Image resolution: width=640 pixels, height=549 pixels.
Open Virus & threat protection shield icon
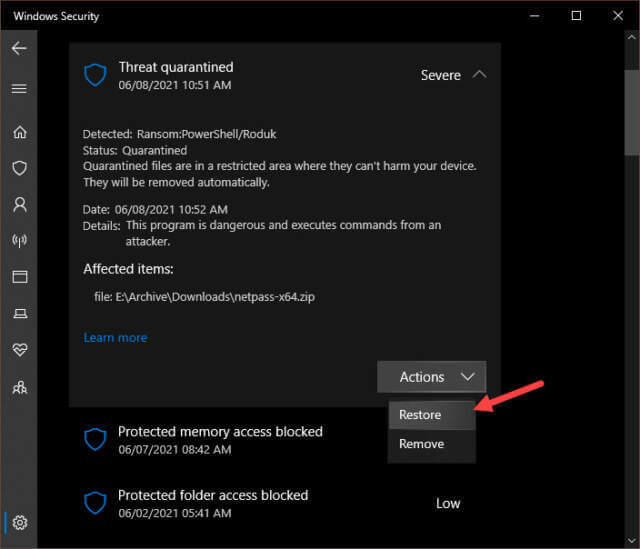click(x=20, y=168)
